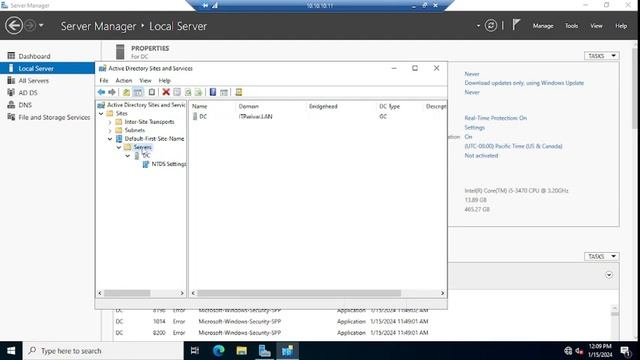Image resolution: width=640 pixels, height=360 pixels.
Task: Click the Up one level folder icon
Action: (x=127, y=92)
